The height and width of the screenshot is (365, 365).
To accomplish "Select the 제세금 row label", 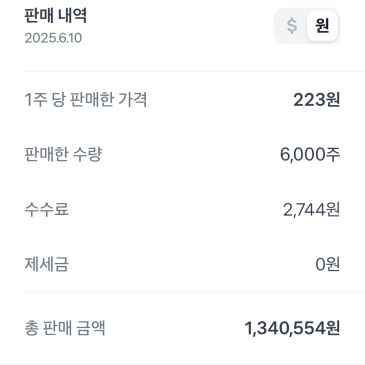I will coord(47,264).
